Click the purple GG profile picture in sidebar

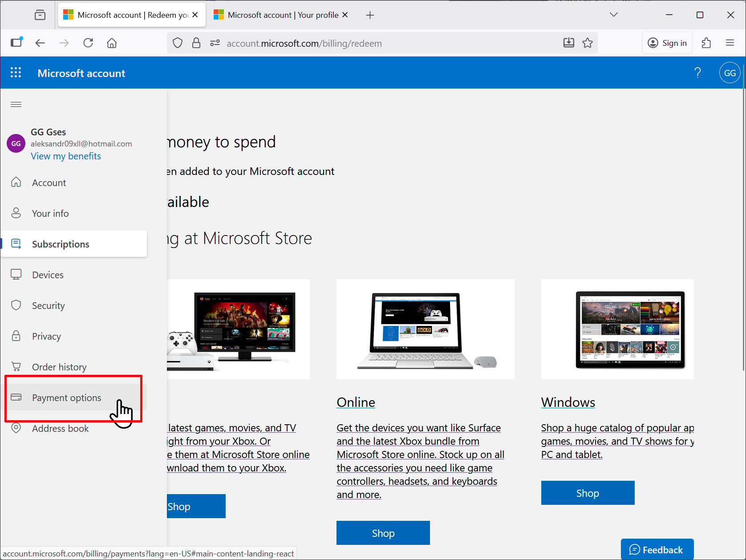click(16, 143)
